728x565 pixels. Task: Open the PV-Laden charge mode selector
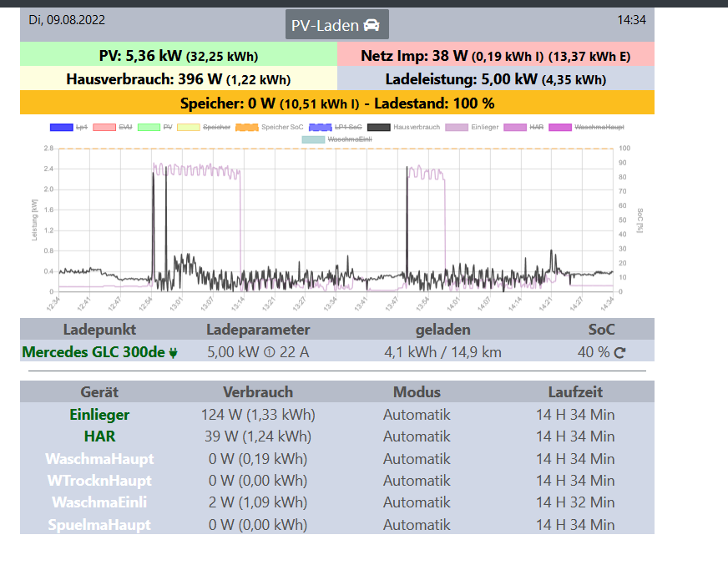[x=336, y=26]
